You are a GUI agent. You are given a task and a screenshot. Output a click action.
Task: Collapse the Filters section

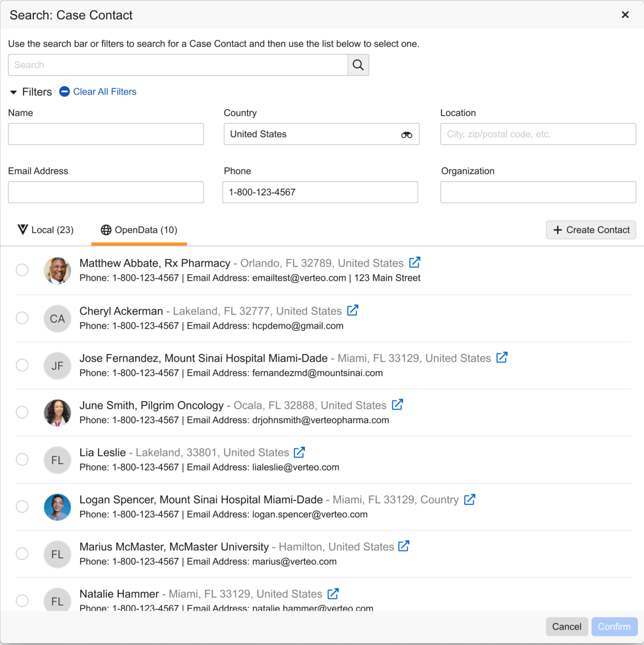[14, 92]
